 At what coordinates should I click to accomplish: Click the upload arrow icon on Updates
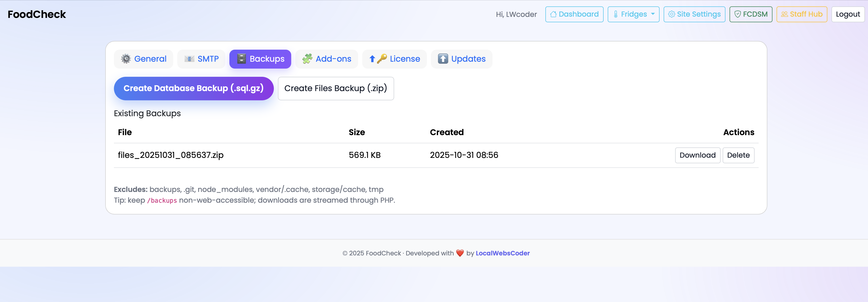(x=443, y=59)
